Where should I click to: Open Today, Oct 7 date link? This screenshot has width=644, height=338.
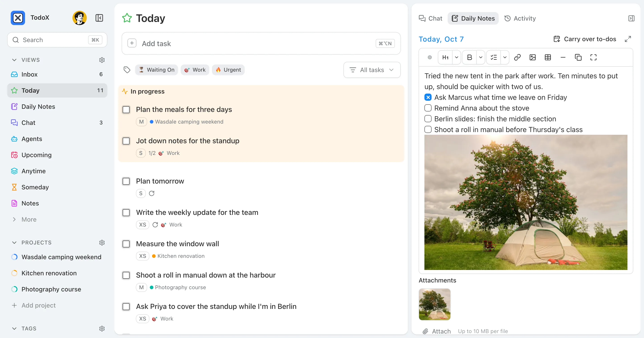(x=441, y=39)
